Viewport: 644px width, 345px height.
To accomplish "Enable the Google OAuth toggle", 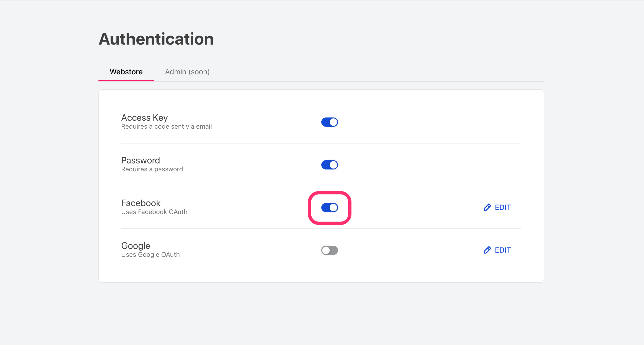I will click(329, 250).
